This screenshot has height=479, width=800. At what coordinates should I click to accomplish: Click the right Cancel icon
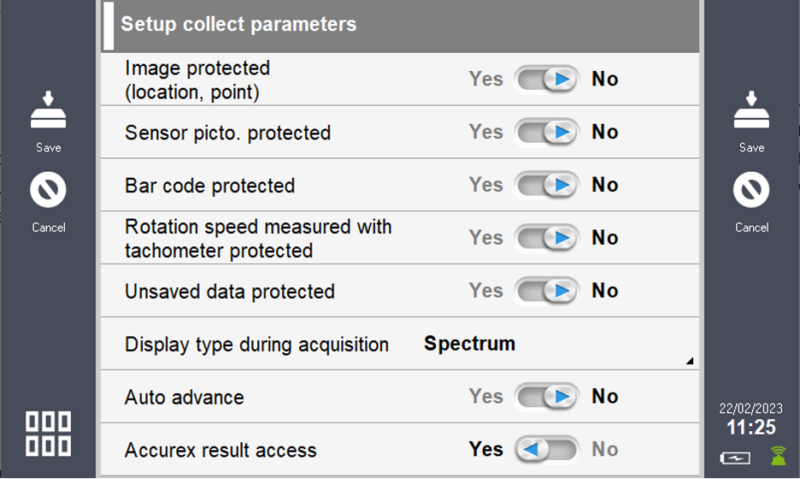(x=751, y=189)
